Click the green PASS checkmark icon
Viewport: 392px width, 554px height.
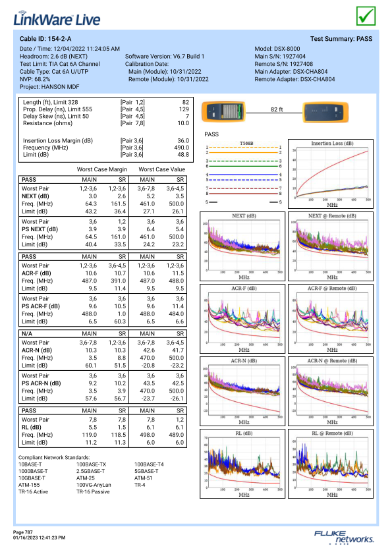point(366,16)
